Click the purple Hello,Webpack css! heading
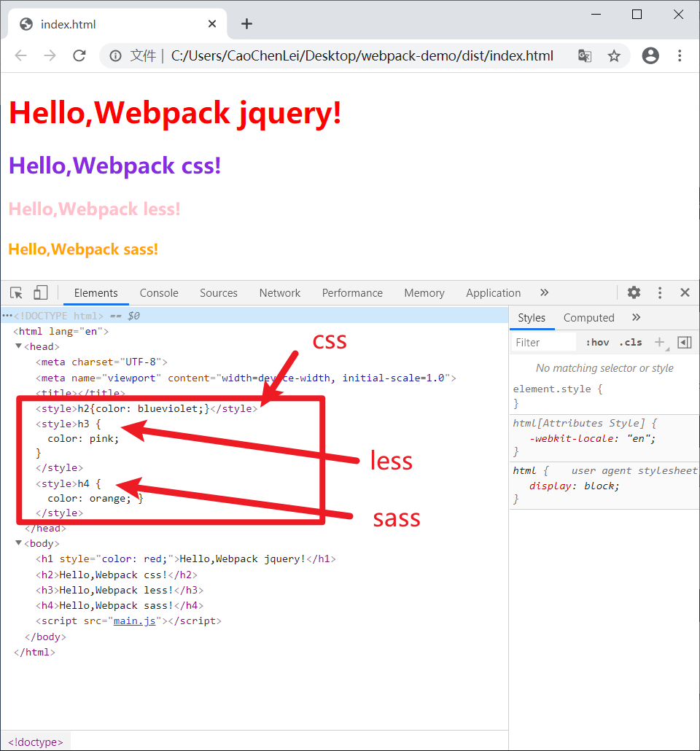Image resolution: width=700 pixels, height=751 pixels. 115,166
